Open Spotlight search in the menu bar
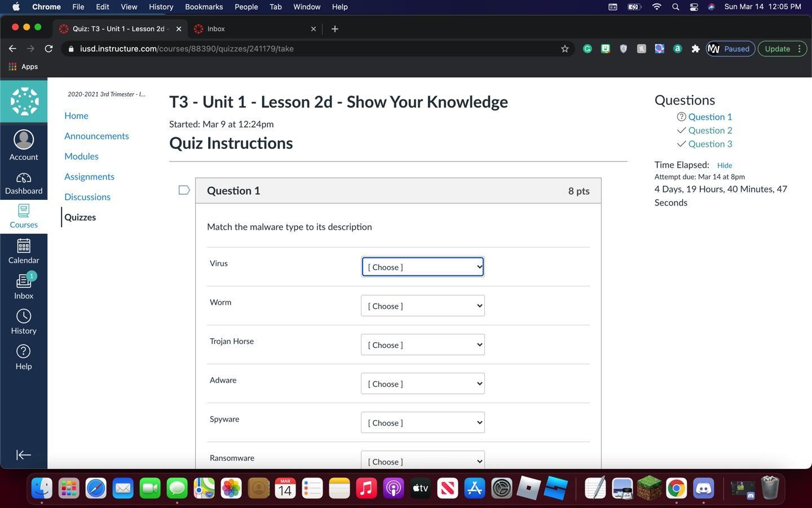This screenshot has width=812, height=508. point(675,7)
